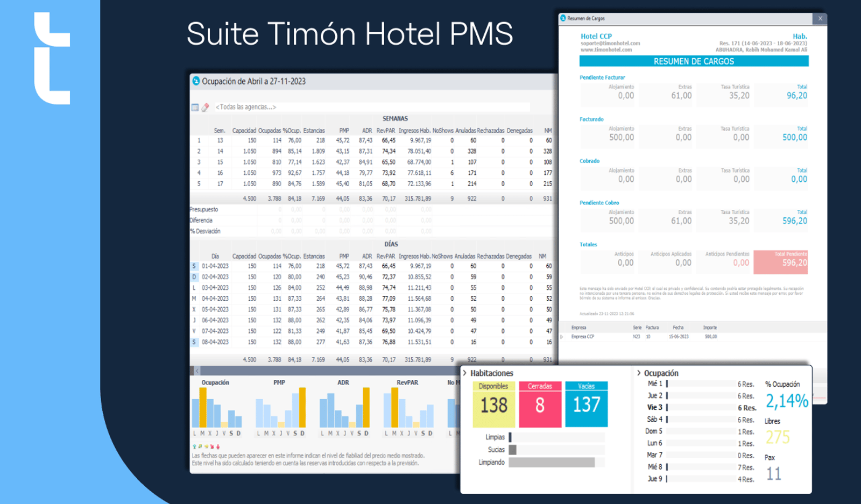Click the Timón logo mark
Image resolution: width=861 pixels, height=504 pixels.
click(x=52, y=58)
